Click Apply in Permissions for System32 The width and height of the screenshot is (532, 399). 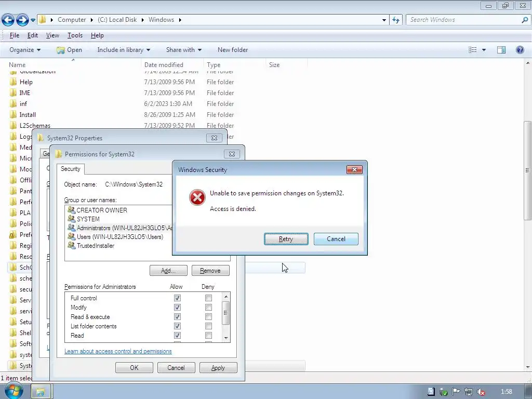[218, 367]
